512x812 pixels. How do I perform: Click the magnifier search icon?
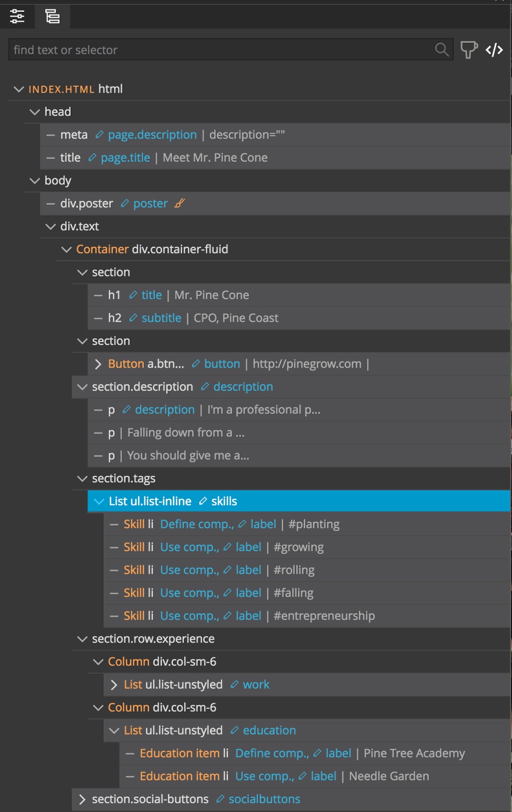point(442,50)
